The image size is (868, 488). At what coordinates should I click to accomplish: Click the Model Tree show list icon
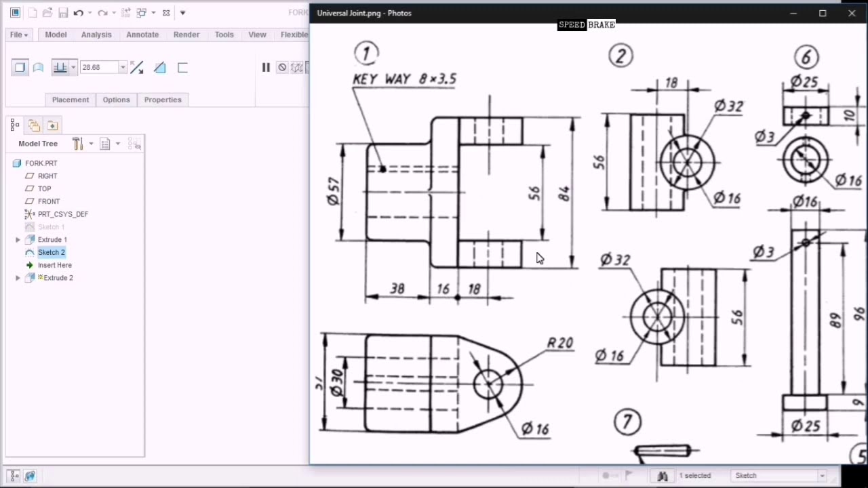pos(105,144)
